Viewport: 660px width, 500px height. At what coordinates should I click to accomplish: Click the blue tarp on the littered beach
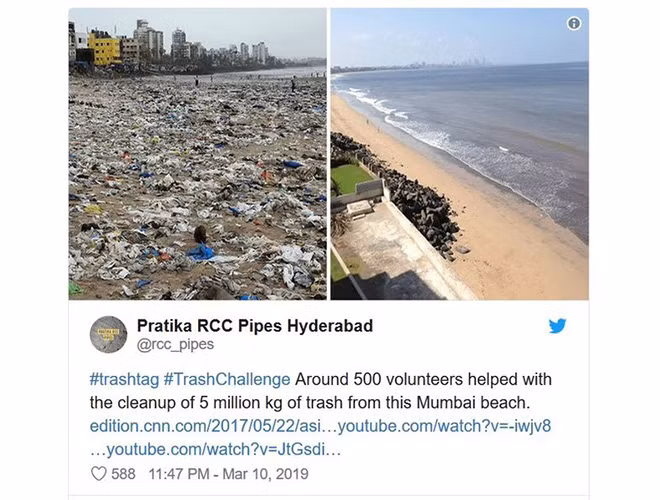(201, 253)
